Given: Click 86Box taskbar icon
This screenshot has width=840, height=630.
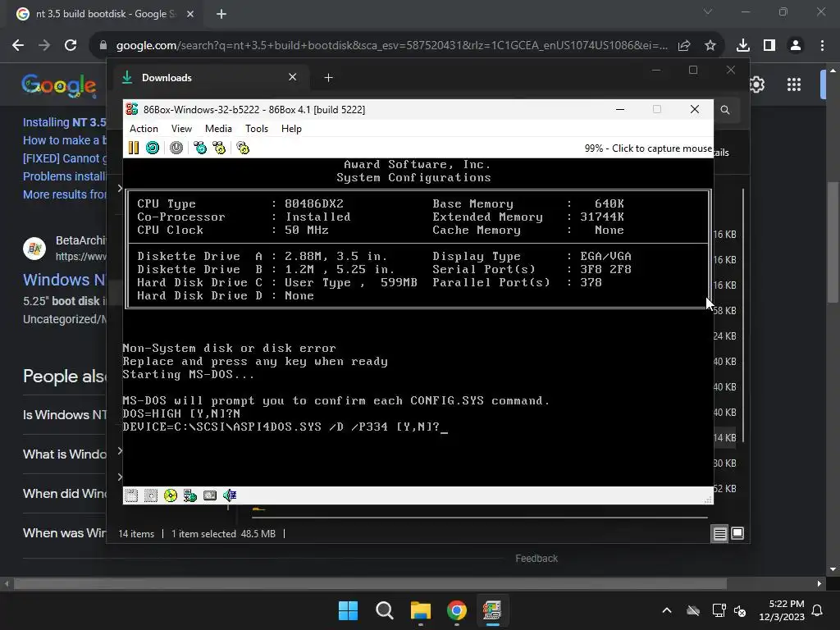Looking at the screenshot, I should point(492,610).
